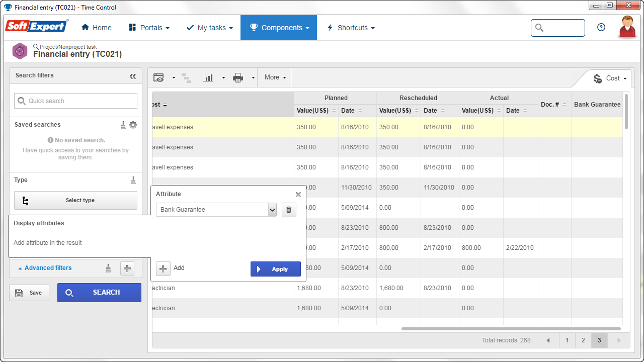Image resolution: width=644 pixels, height=362 pixels.
Task: Open the My tasks menu
Action: [x=209, y=28]
